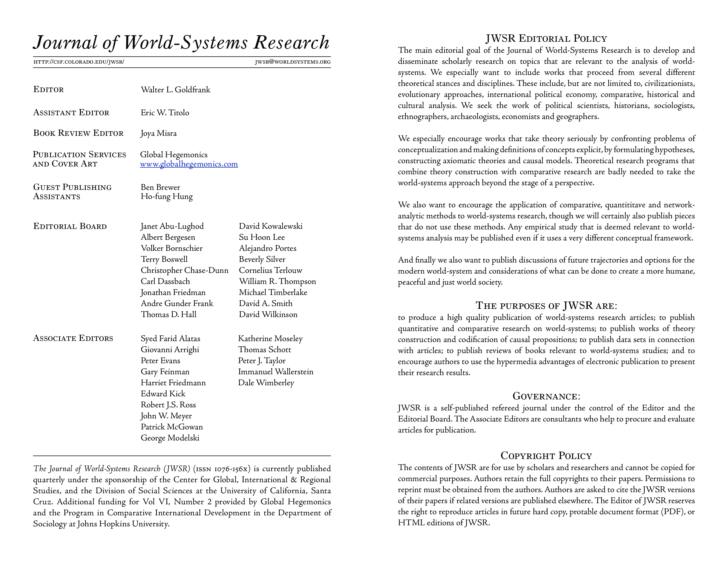Click the Editorial Board label

tap(70, 227)
